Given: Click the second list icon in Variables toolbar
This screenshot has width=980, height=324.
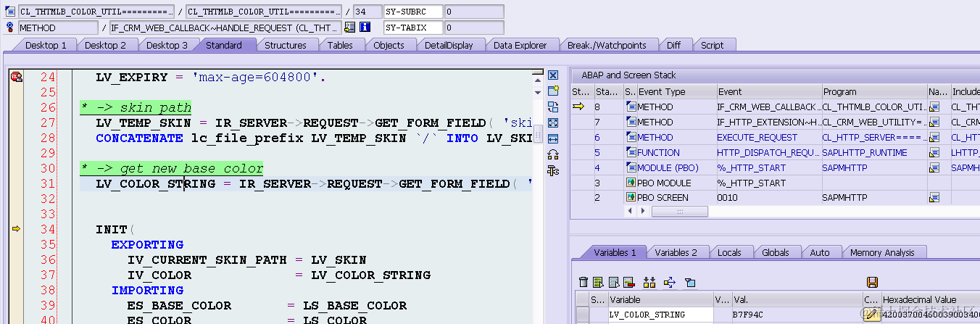Looking at the screenshot, I should (x=613, y=282).
